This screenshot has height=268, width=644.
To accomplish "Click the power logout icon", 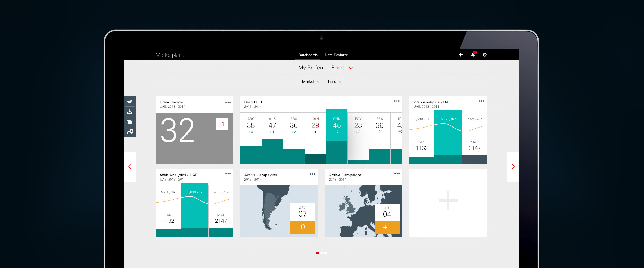I will pos(485,55).
